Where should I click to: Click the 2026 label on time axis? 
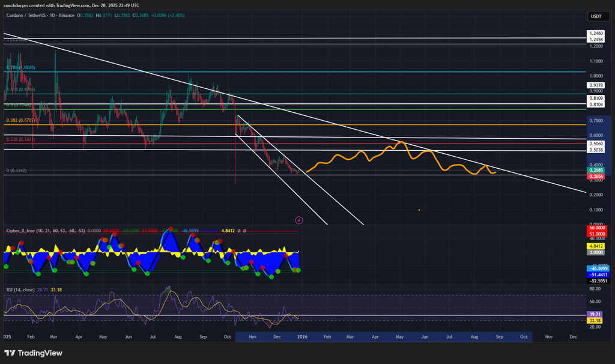click(302, 338)
